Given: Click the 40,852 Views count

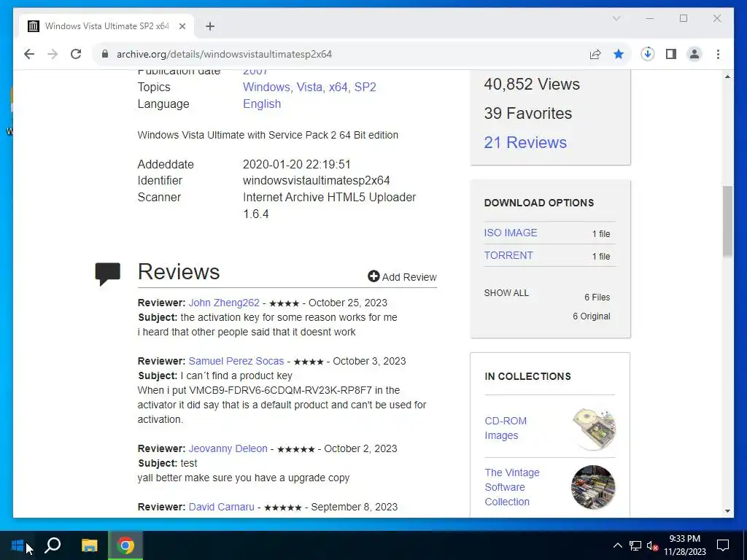Looking at the screenshot, I should pyautogui.click(x=532, y=85).
